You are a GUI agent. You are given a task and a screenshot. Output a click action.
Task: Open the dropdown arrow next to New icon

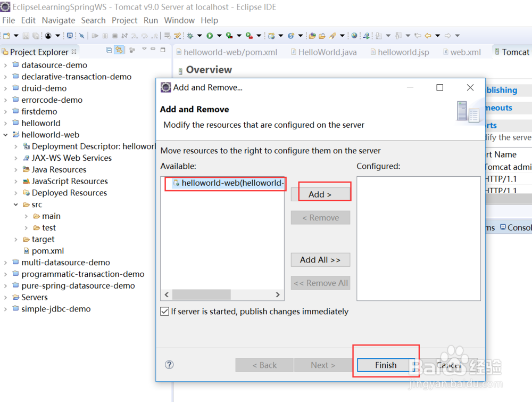point(16,36)
